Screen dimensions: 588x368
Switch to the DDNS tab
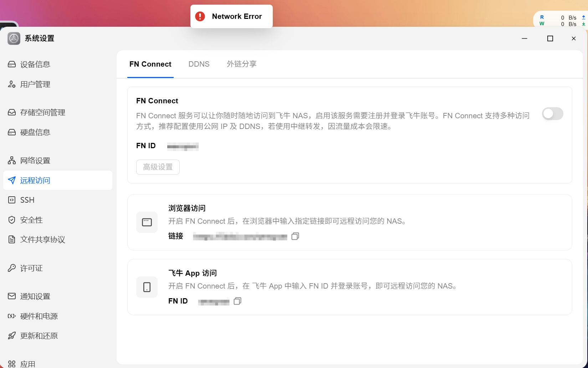coord(199,64)
